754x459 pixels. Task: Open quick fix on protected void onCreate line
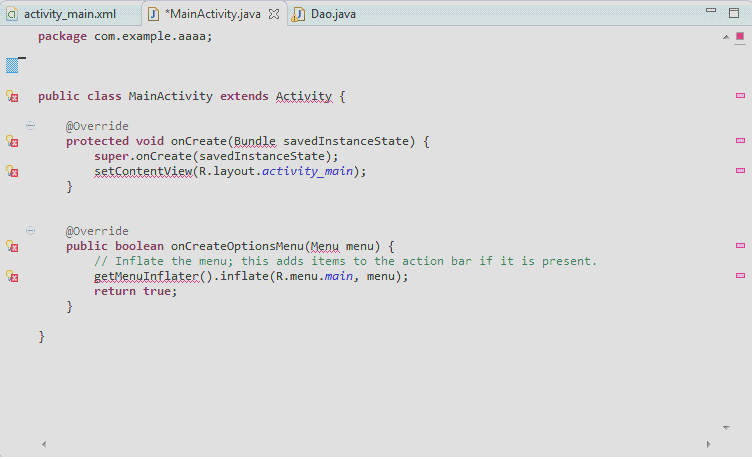pos(12,141)
